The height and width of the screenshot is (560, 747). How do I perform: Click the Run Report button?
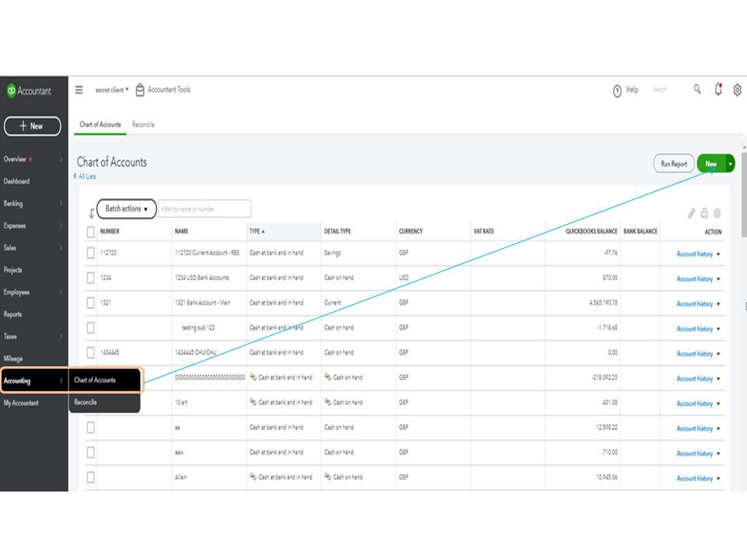[674, 164]
